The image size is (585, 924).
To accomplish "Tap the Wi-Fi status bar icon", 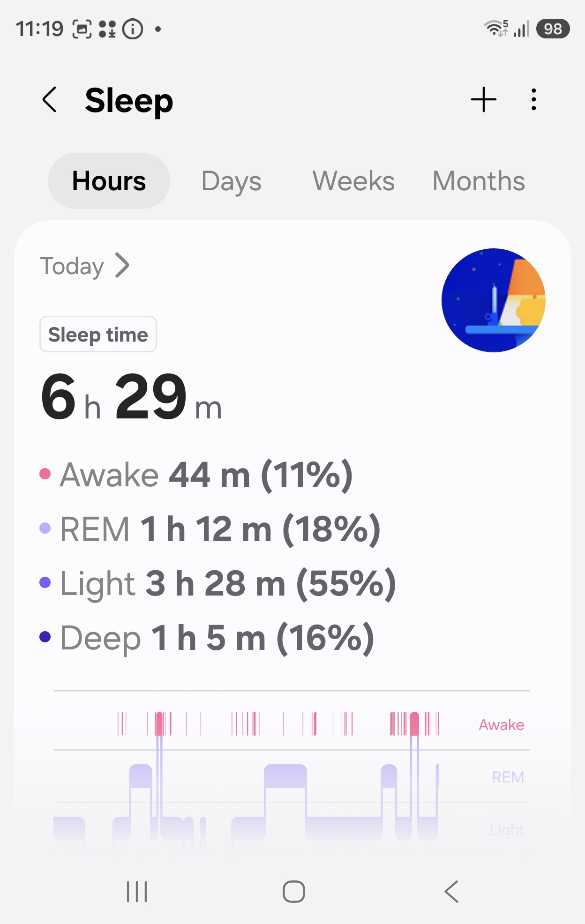I will click(495, 29).
